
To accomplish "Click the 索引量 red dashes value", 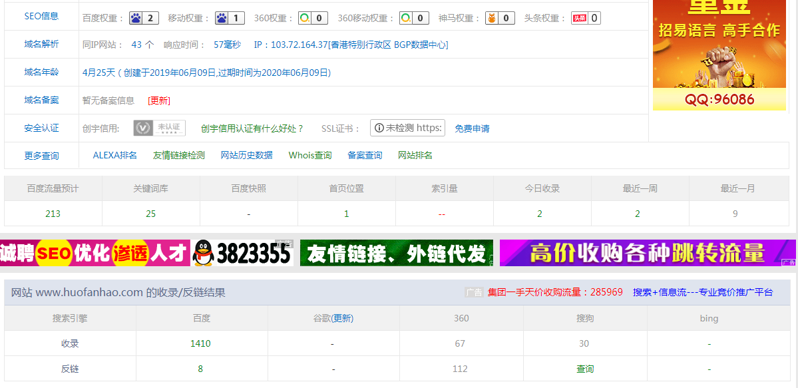I will [442, 214].
